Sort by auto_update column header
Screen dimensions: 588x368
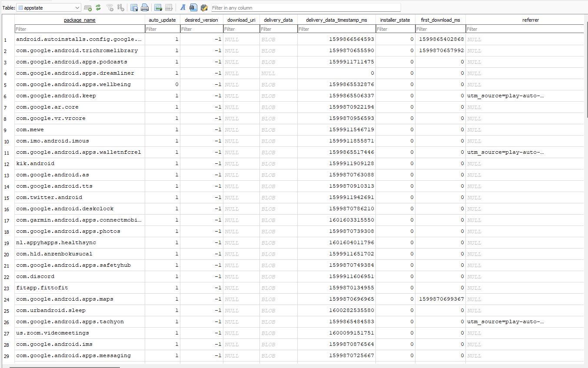[x=162, y=20]
